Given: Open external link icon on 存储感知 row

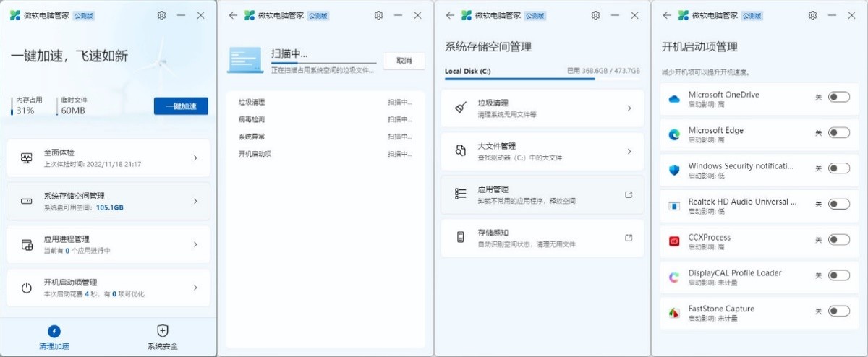Looking at the screenshot, I should [629, 238].
